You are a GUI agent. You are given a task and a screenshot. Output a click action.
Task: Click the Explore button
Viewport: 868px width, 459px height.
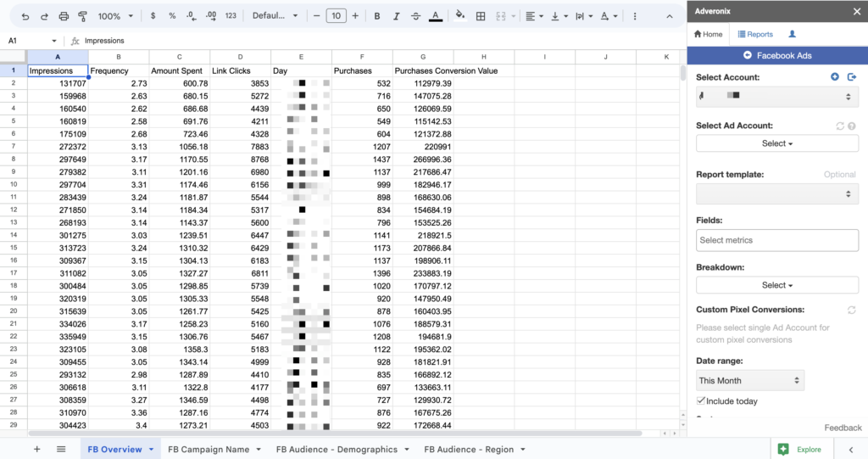pyautogui.click(x=800, y=449)
